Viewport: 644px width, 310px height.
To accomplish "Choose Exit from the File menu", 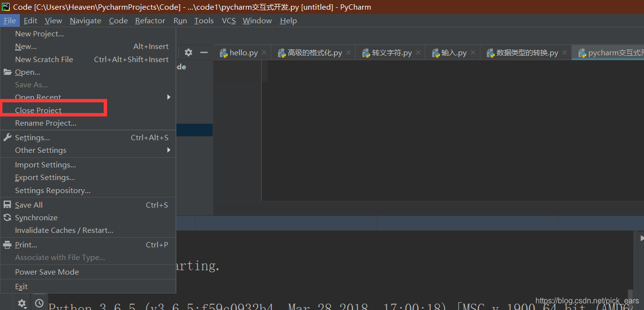I will click(88, 287).
